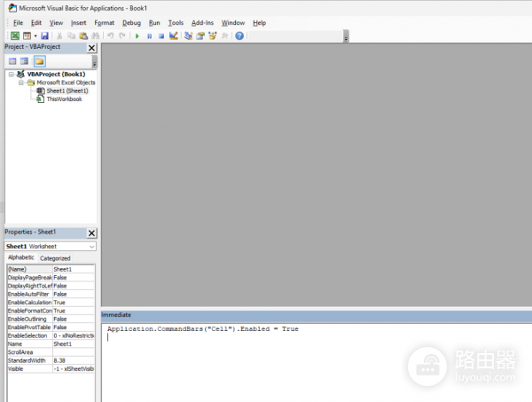Open Microsoft Visual Basic Help icon
The height and width of the screenshot is (402, 532).
pyautogui.click(x=239, y=35)
